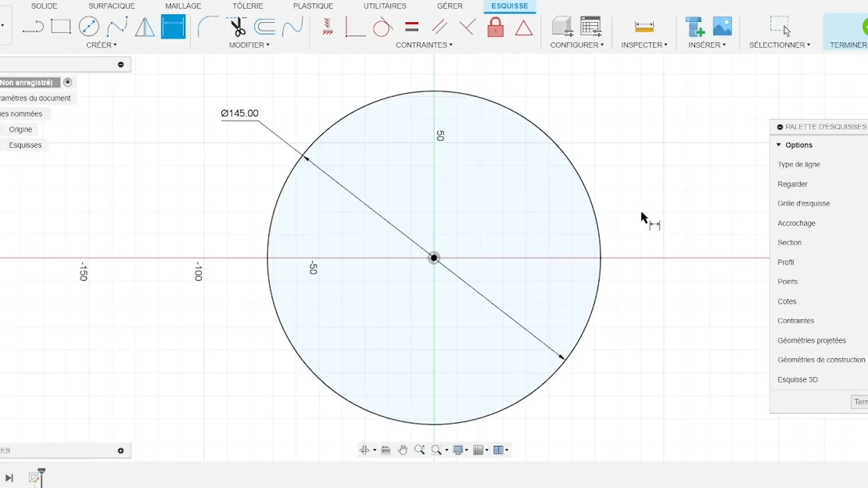The width and height of the screenshot is (868, 488).
Task: Switch to the TÔLERIE tab
Action: [x=248, y=6]
